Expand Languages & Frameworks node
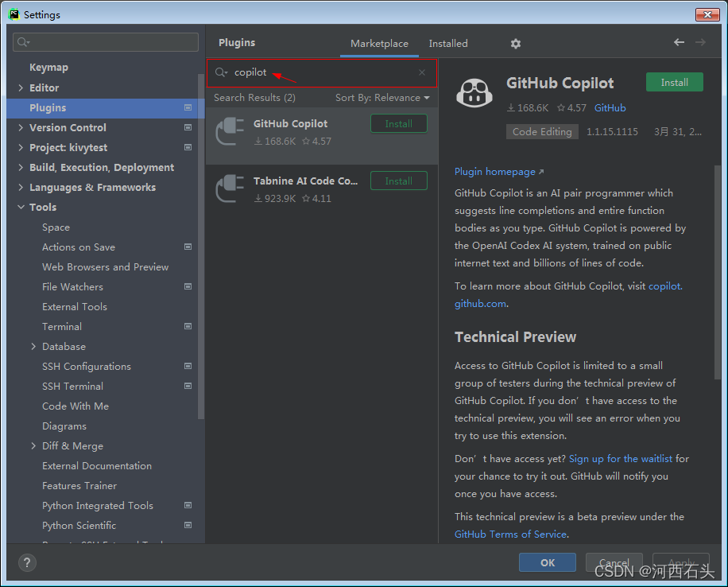 tap(21, 187)
